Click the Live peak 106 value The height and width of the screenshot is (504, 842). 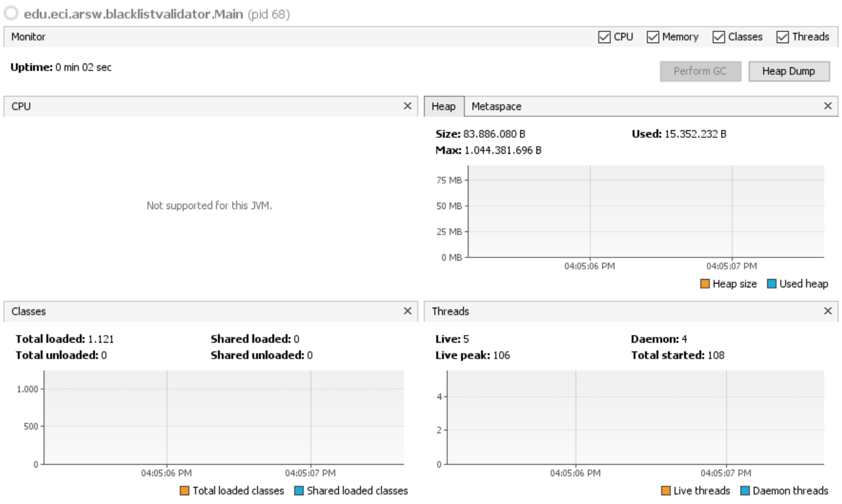click(x=502, y=355)
